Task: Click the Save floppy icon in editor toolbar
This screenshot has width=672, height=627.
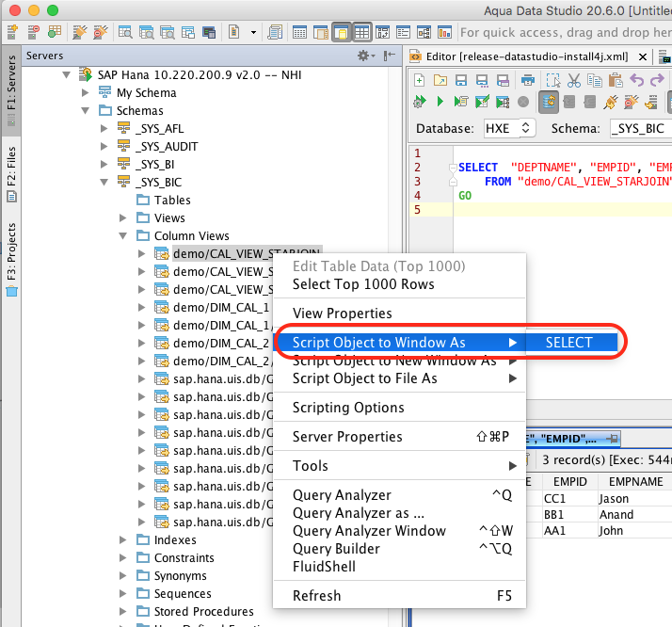Action: (x=461, y=80)
